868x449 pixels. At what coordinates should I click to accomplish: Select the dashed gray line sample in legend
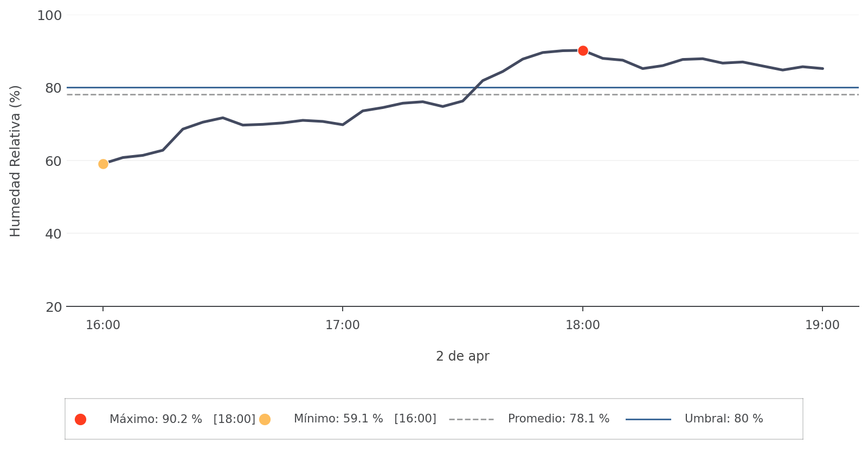(471, 419)
